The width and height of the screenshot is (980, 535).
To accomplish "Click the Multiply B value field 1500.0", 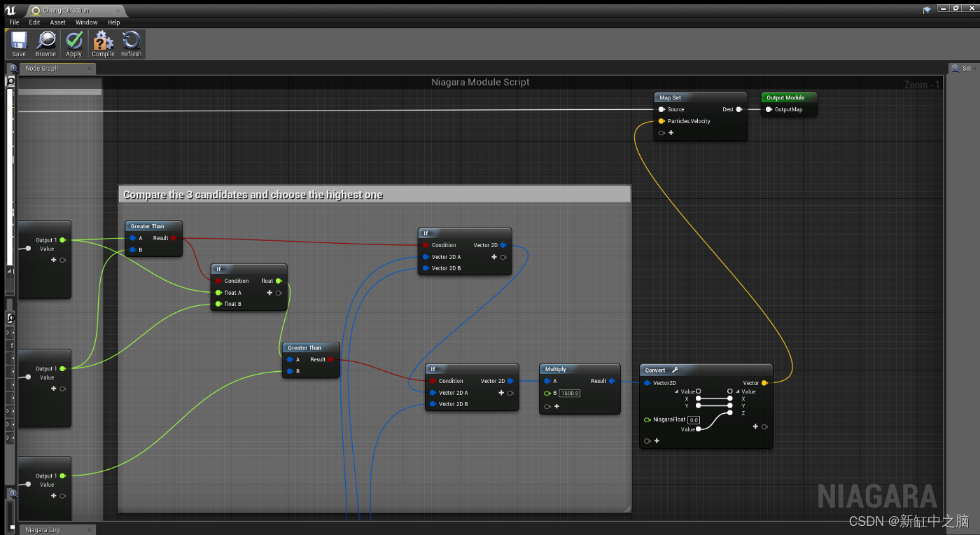I will 570,394.
